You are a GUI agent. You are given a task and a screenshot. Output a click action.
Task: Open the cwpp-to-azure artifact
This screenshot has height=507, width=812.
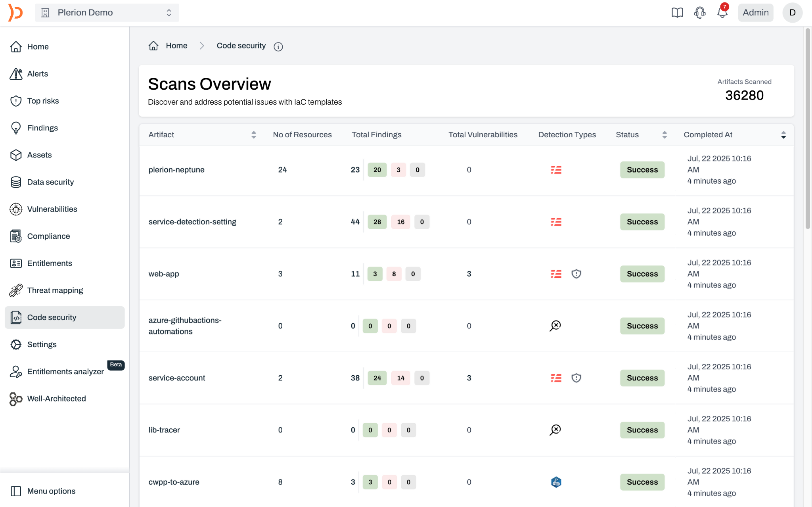174,482
